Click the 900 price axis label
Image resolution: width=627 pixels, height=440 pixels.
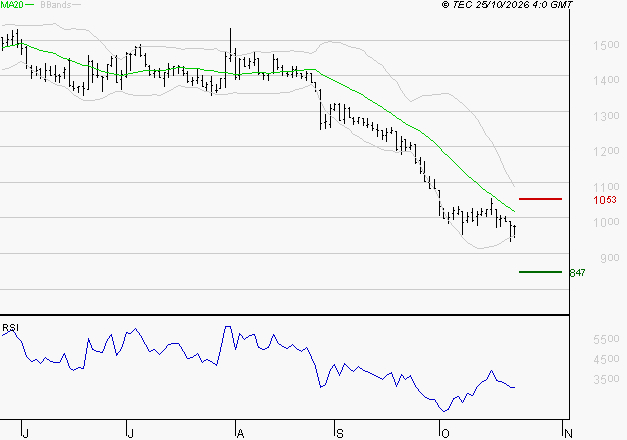pyautogui.click(x=610, y=258)
